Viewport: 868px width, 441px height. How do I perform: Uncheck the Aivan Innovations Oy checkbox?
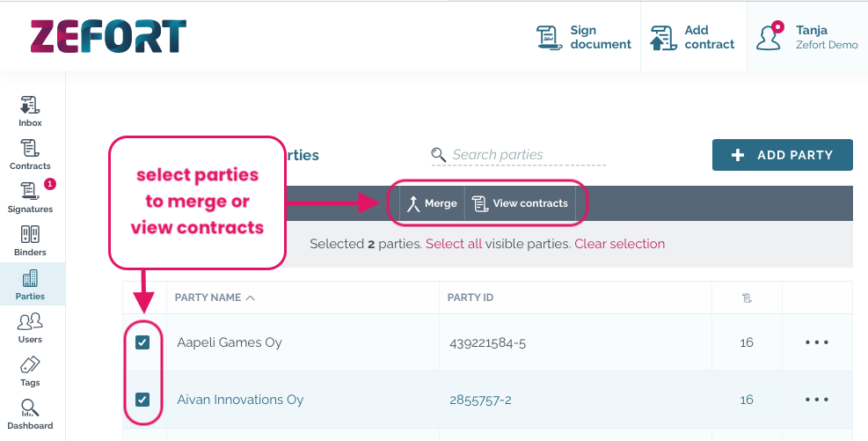tap(142, 400)
